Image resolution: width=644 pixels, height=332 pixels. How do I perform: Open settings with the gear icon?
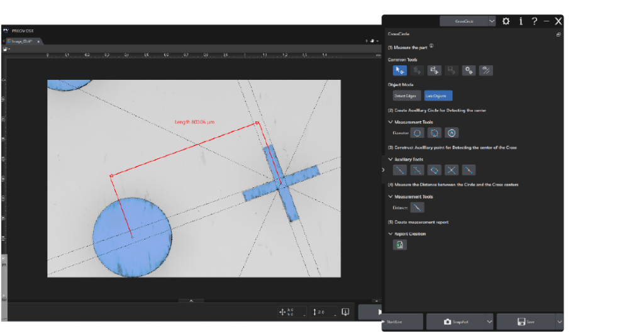(506, 21)
